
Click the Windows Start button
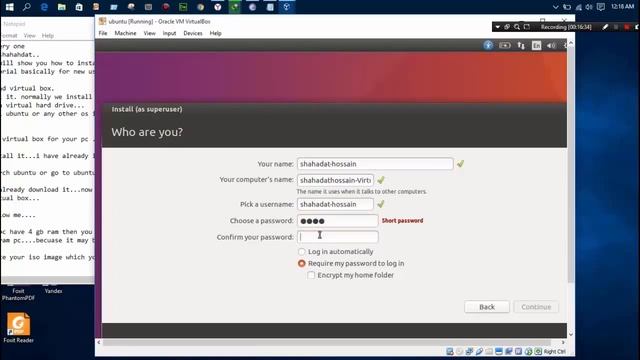point(9,7)
